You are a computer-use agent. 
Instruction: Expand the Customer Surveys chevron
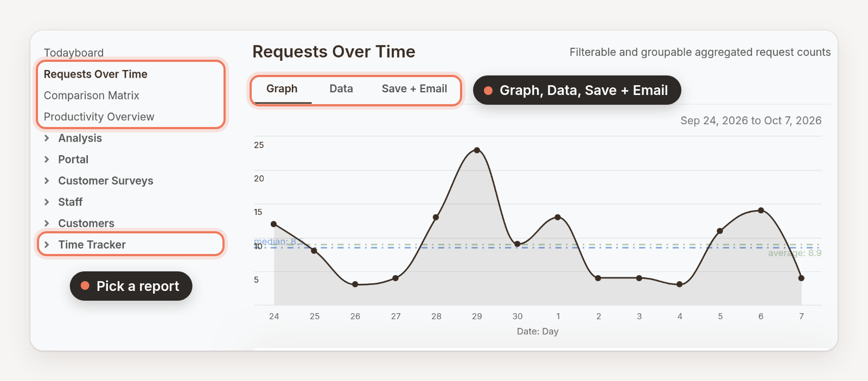point(47,181)
